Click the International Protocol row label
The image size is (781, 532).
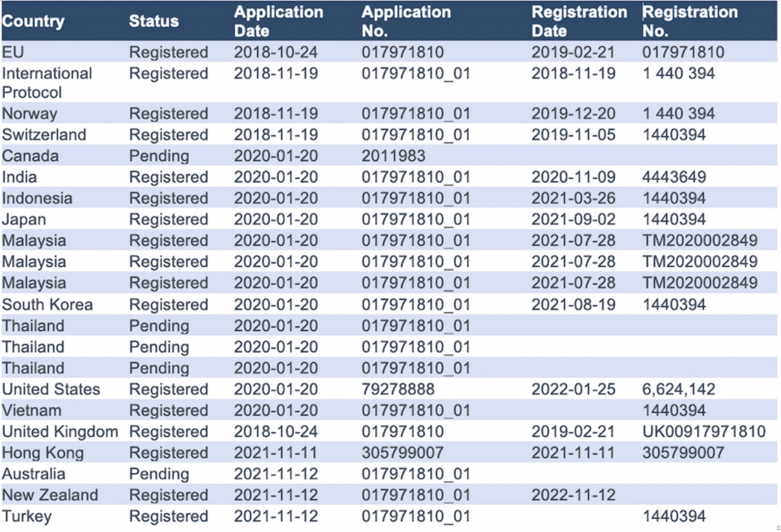[47, 83]
